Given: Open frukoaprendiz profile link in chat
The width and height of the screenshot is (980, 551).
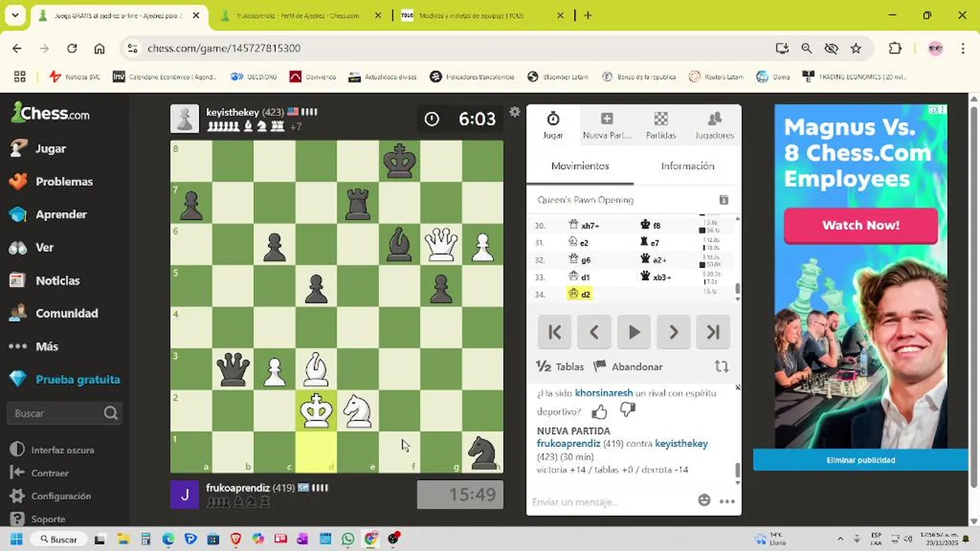Looking at the screenshot, I should tap(568, 443).
